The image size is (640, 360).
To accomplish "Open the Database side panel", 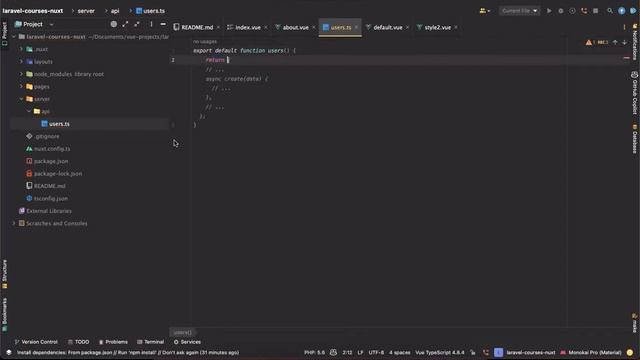I will pos(635,139).
